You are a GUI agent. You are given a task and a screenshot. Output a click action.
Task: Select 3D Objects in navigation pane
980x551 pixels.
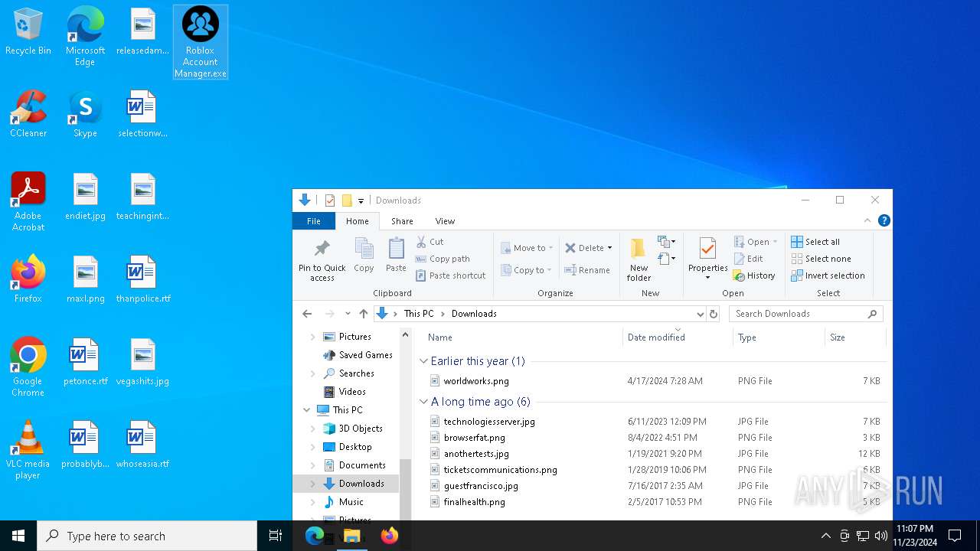tap(360, 429)
